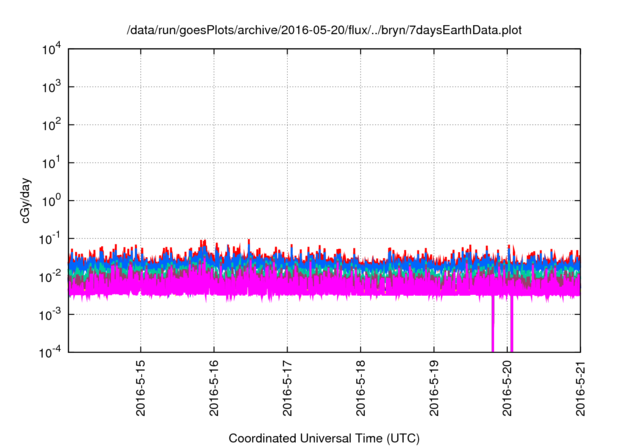Click the 10^2 y-axis tick label
Viewport: 640px width, 448px height.
tap(51, 125)
